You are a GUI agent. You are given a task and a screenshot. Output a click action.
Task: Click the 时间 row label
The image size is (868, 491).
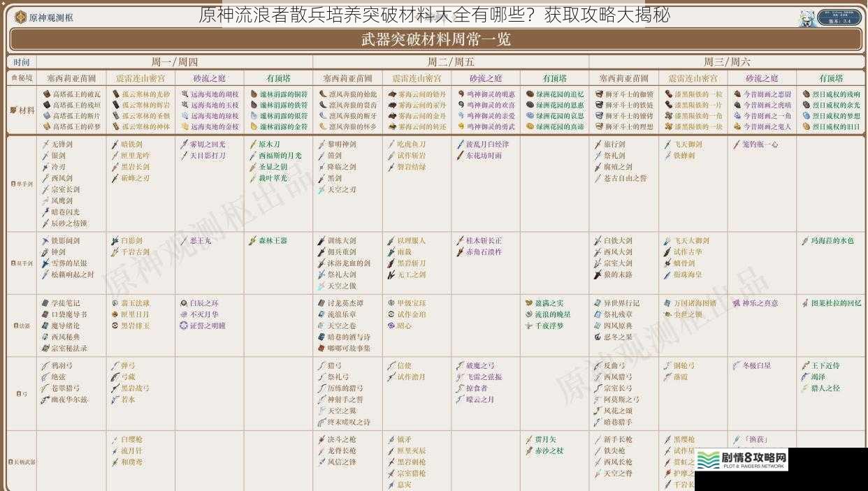[x=22, y=62]
